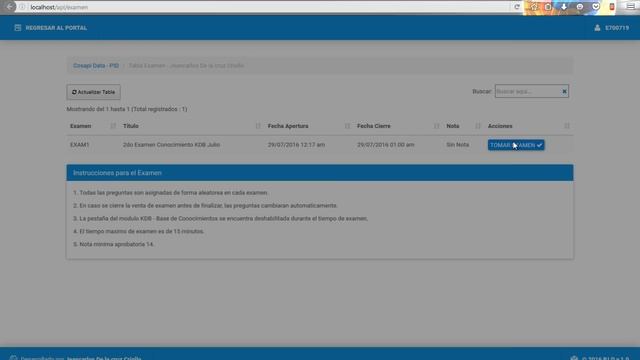Open the browser downloads arrow icon
The image size is (640, 360).
tap(564, 7)
